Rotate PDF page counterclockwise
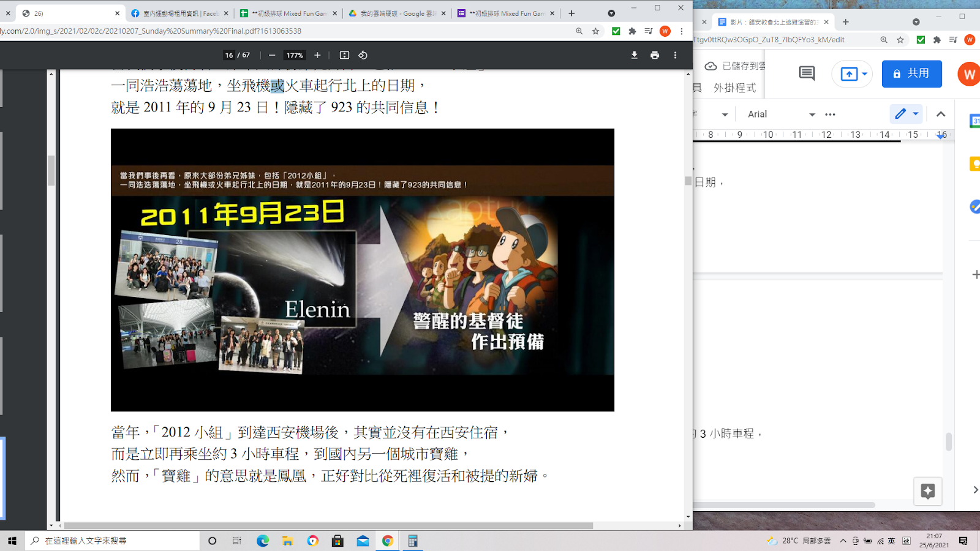The width and height of the screenshot is (980, 551). [x=363, y=55]
